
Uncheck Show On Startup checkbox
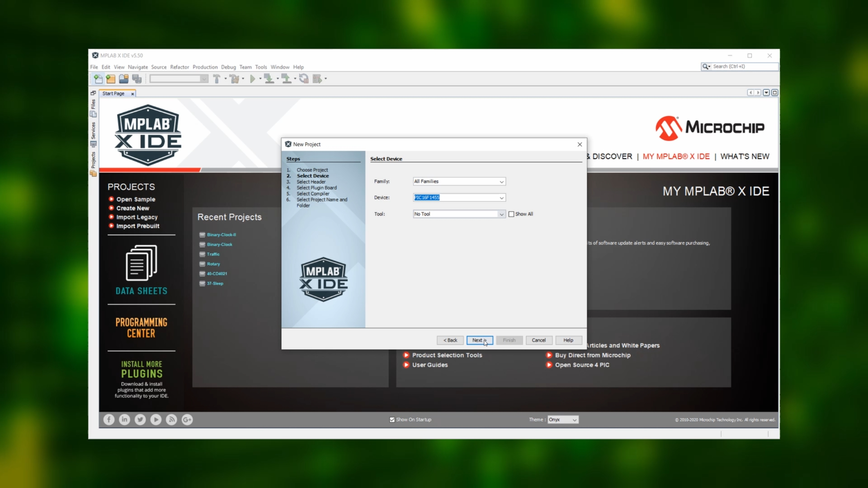point(392,420)
